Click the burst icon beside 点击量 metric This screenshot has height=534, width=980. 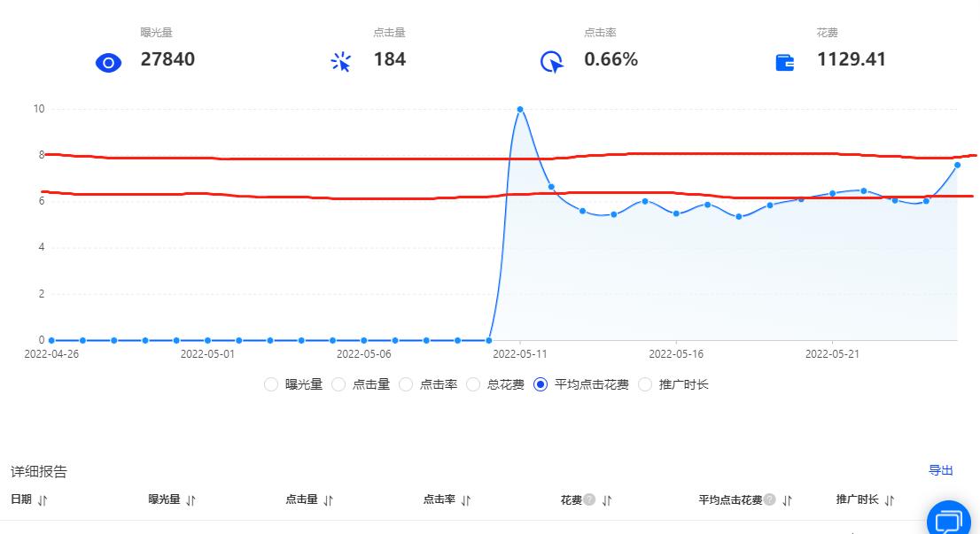[342, 62]
